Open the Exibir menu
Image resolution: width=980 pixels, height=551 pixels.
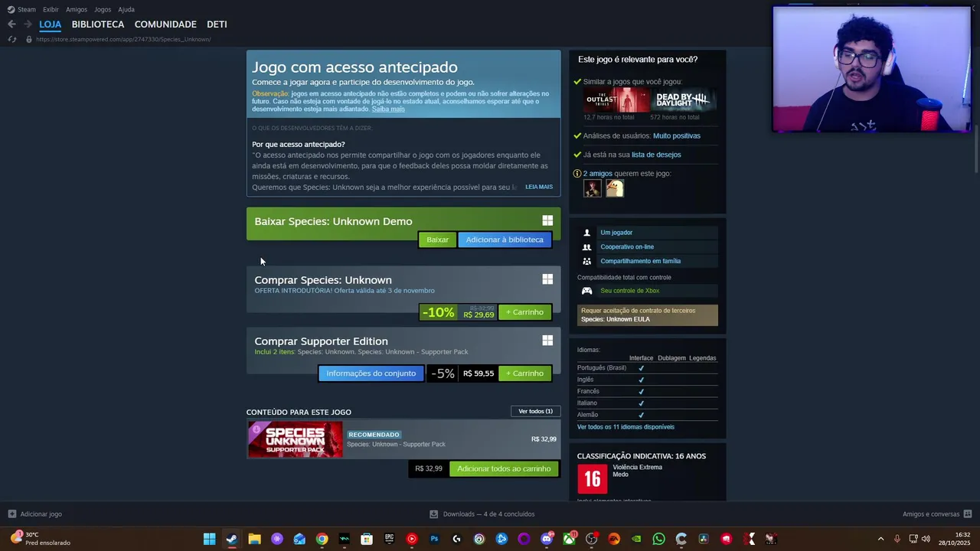click(51, 9)
